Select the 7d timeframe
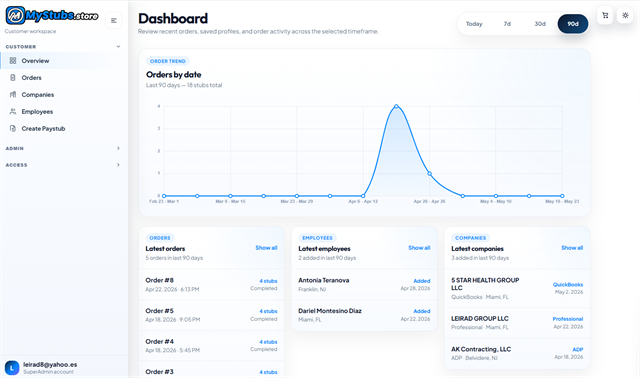 [x=507, y=24]
